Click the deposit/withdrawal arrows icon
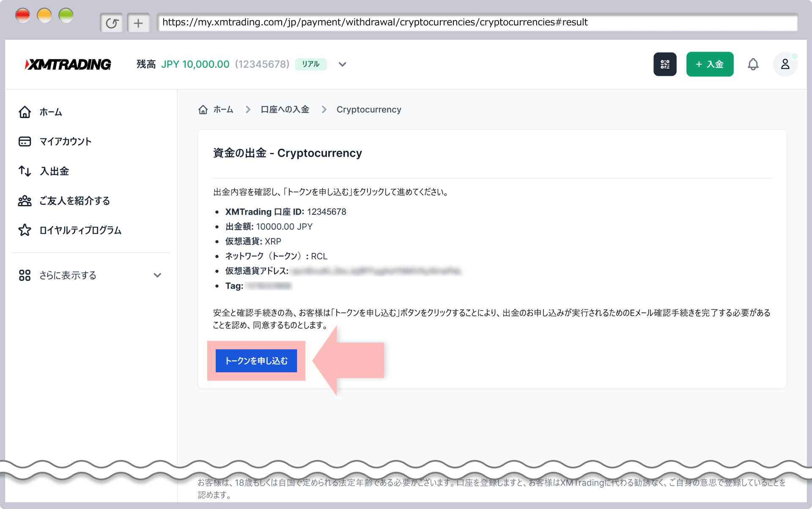 point(25,171)
